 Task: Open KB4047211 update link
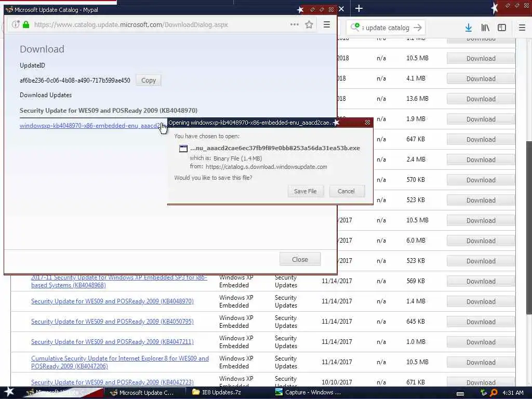point(112,342)
